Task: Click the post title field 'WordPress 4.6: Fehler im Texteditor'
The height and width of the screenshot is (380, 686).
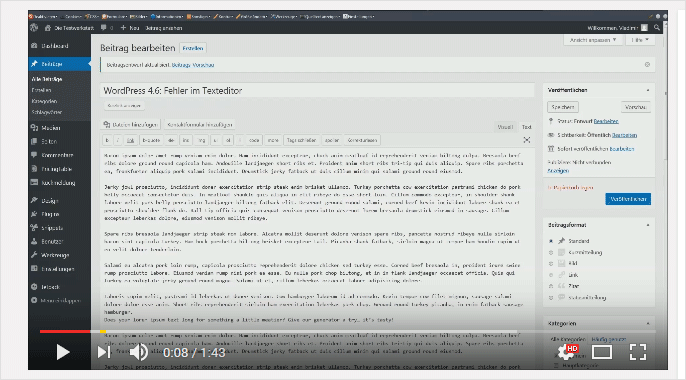Action: pos(317,91)
